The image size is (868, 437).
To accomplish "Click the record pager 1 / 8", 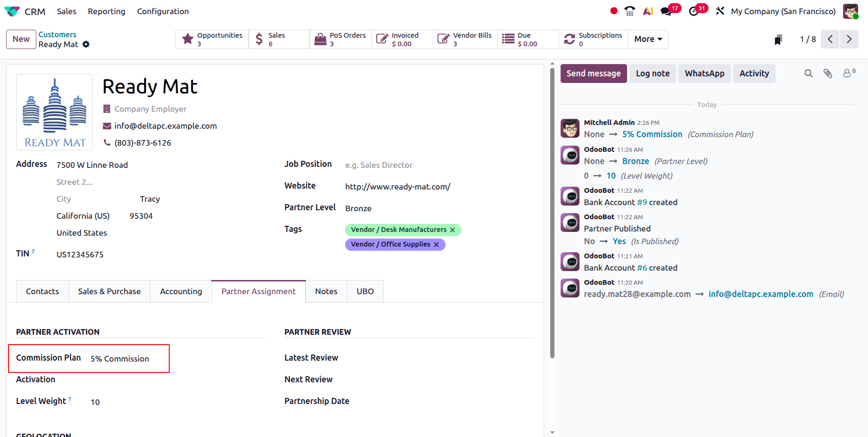I will (x=808, y=39).
